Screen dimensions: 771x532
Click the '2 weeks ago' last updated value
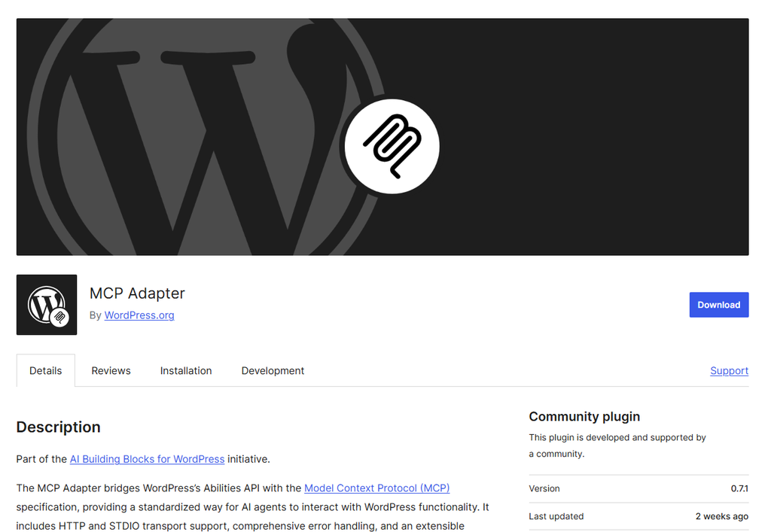(x=722, y=516)
